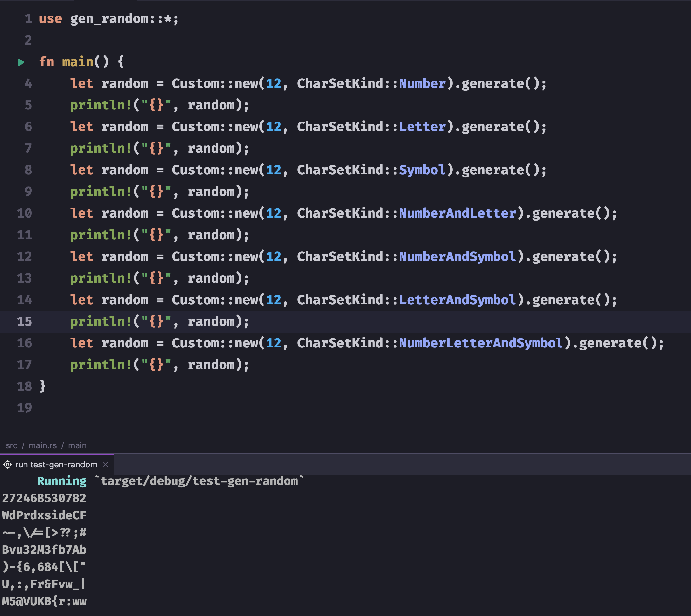The image size is (691, 616).
Task: Click the Rust icon on the terminal tab
Action: click(x=7, y=465)
